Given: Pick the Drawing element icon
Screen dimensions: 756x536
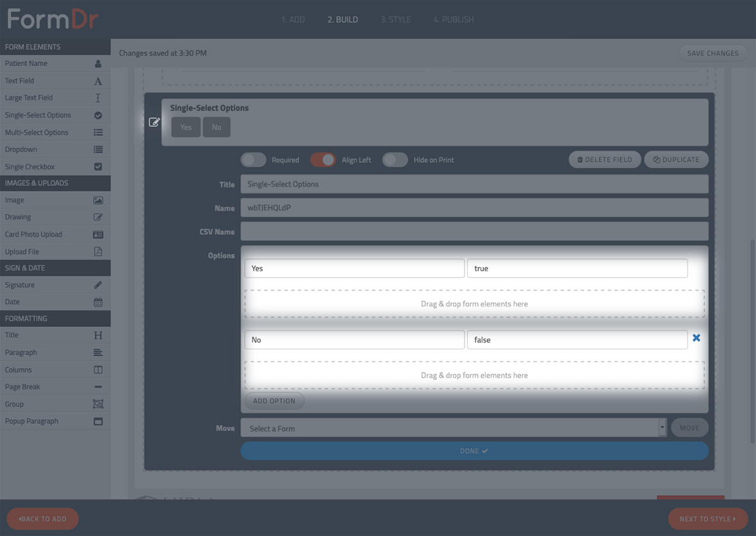Looking at the screenshot, I should click(98, 217).
